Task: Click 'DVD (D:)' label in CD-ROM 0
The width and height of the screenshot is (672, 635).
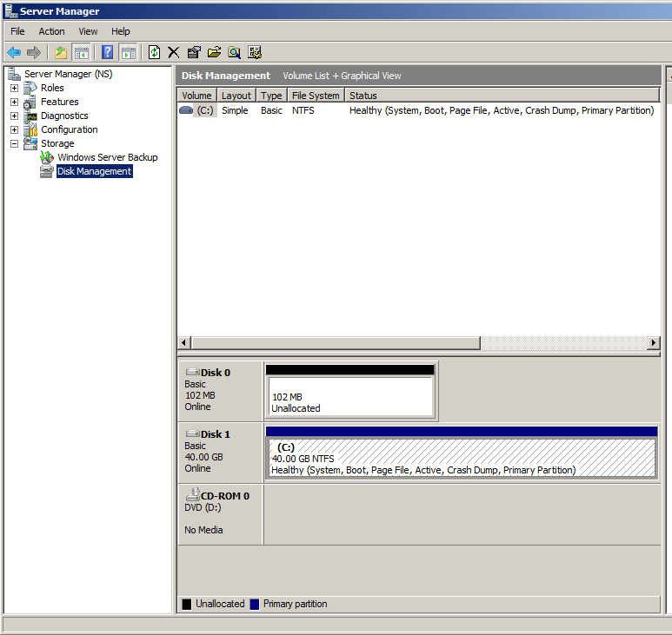Action: click(203, 507)
